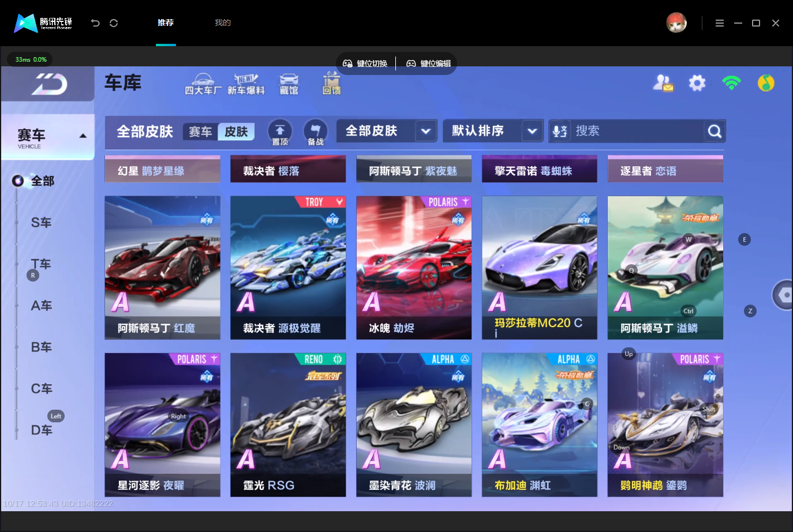Image resolution: width=793 pixels, height=532 pixels.
Task: Select the 星河逐影 夜曜 car card
Action: [x=162, y=425]
